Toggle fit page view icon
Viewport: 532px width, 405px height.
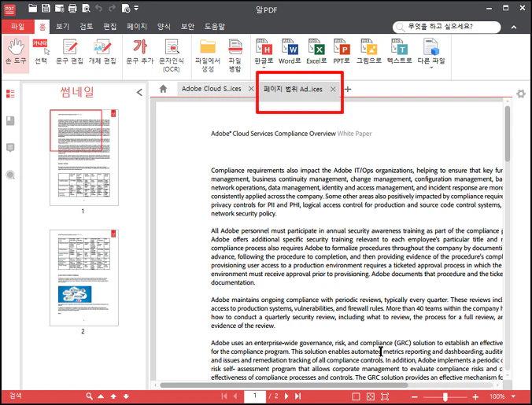371,396
